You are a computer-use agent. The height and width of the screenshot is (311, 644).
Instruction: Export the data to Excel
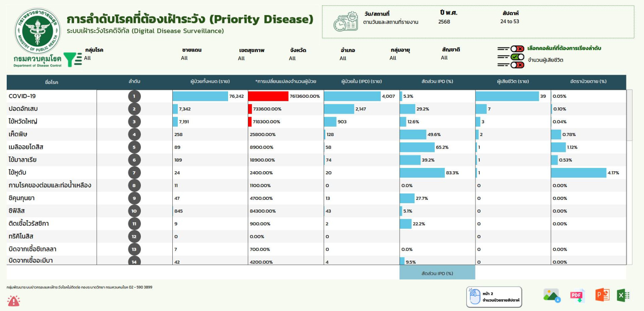[x=623, y=295]
